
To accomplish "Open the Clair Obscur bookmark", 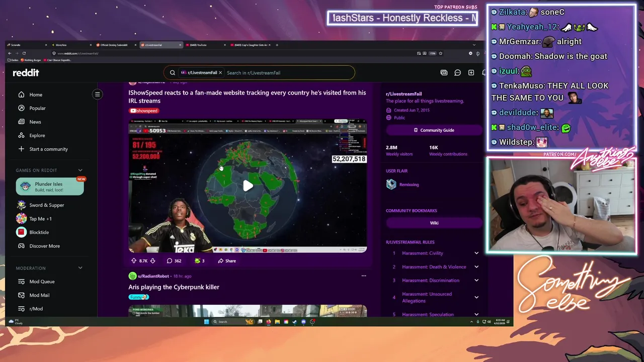I will click(58, 60).
